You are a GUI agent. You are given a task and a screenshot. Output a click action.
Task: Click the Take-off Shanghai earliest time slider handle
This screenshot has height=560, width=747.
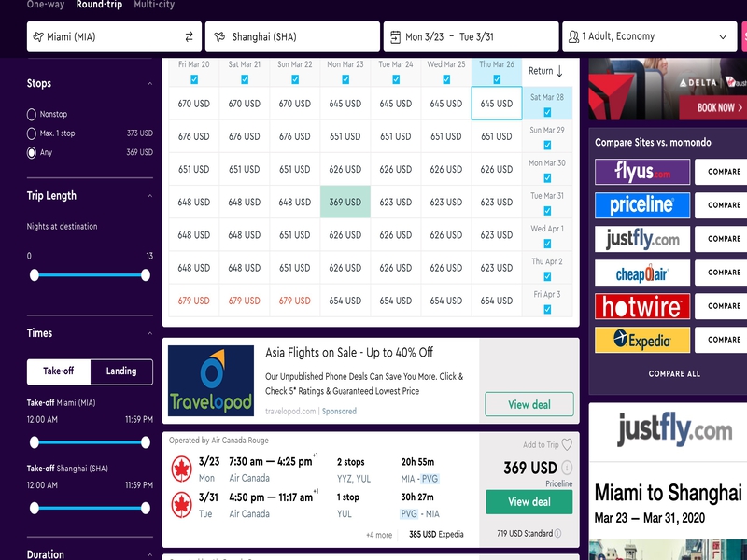(x=35, y=508)
